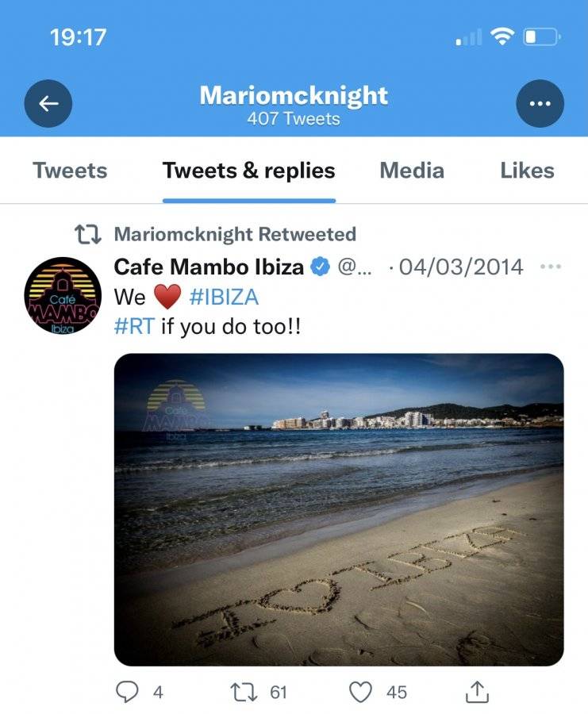
Task: Select the Tweets & replies tab
Action: (x=248, y=171)
